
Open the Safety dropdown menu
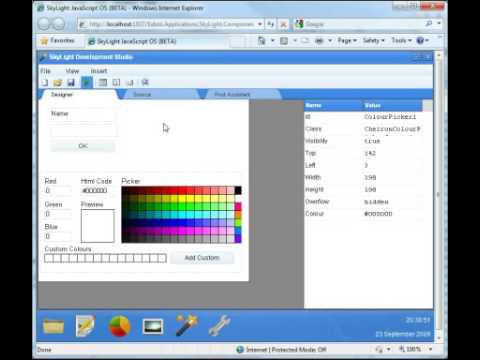pos(374,40)
